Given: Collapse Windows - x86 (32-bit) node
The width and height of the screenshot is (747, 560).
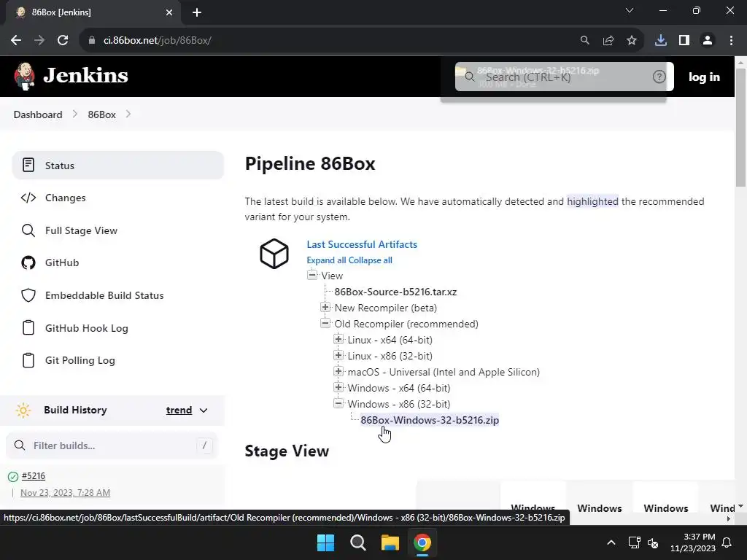Looking at the screenshot, I should 338,403.
